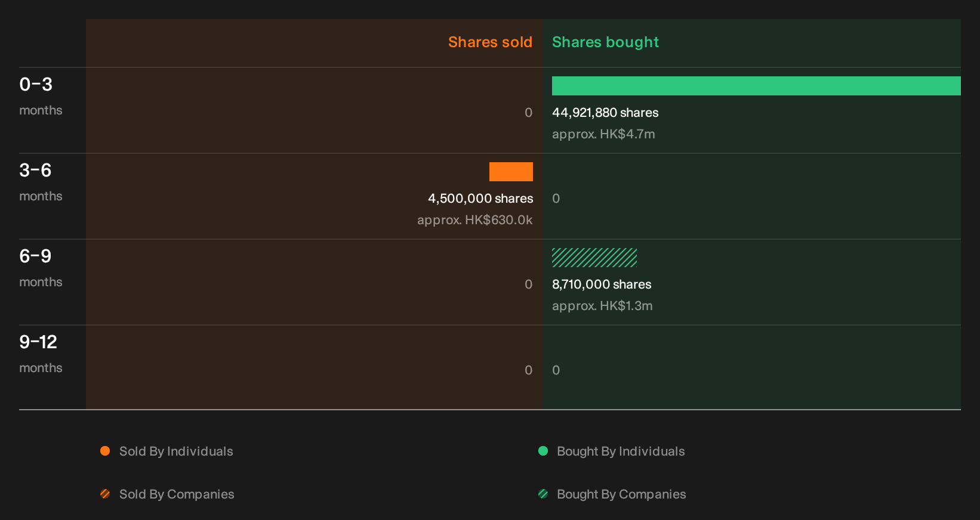Click the orange Sold By Individuals legend dot

click(105, 451)
